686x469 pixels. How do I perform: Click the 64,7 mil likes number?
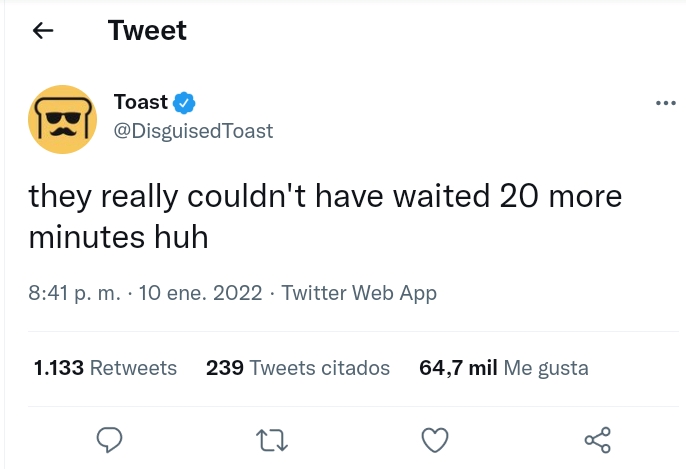[459, 368]
